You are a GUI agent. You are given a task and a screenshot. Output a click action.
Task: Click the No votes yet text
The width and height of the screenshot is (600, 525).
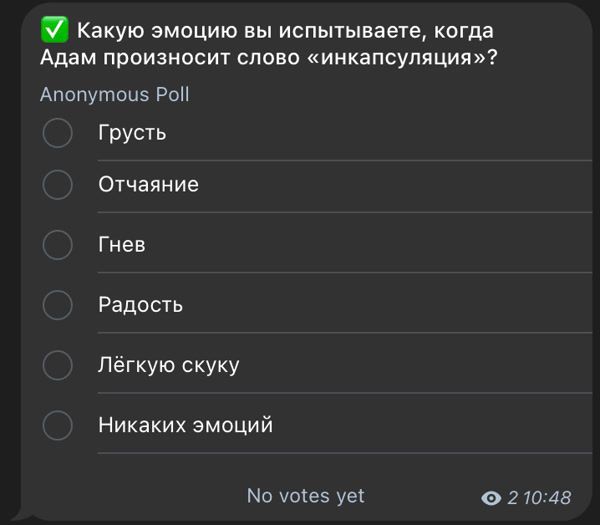tap(305, 496)
